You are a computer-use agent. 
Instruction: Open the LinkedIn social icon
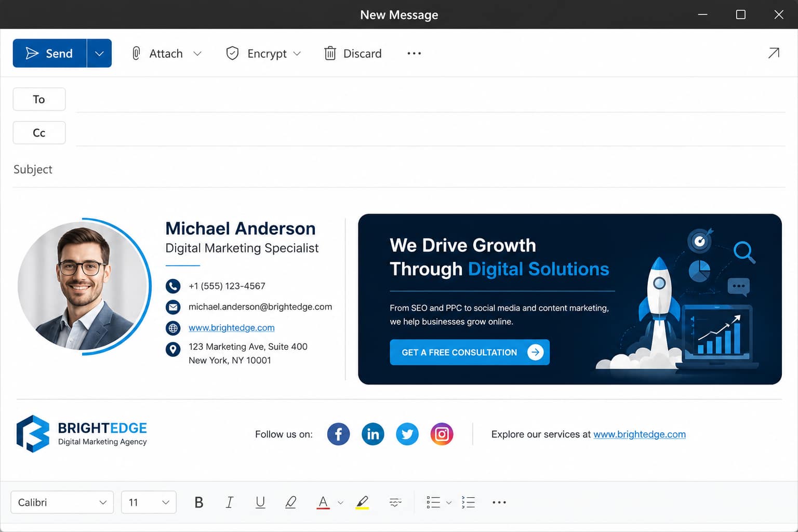(373, 434)
